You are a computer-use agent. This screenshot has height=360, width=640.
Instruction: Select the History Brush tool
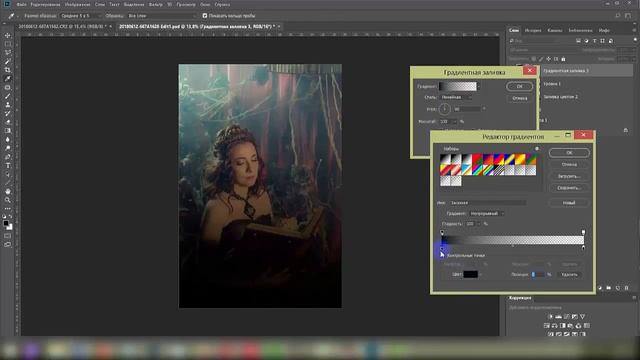tap(7, 113)
